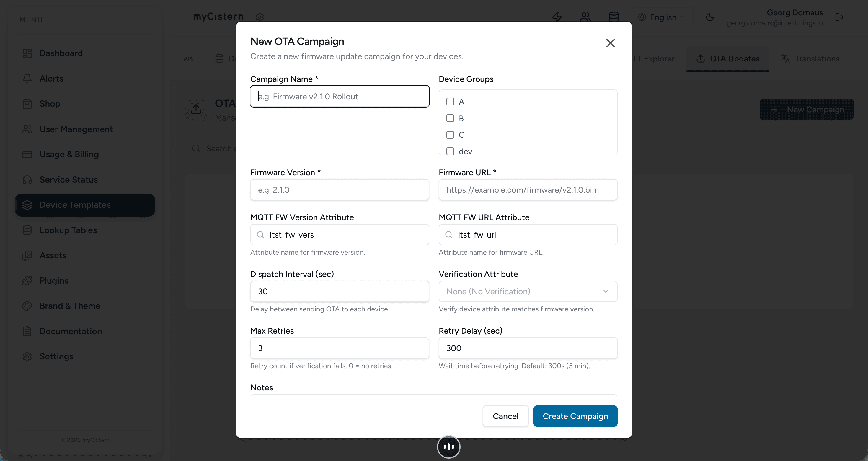Viewport: 868px width, 461px height.
Task: Click the lightning bolt icon in header
Action: pyautogui.click(x=557, y=17)
